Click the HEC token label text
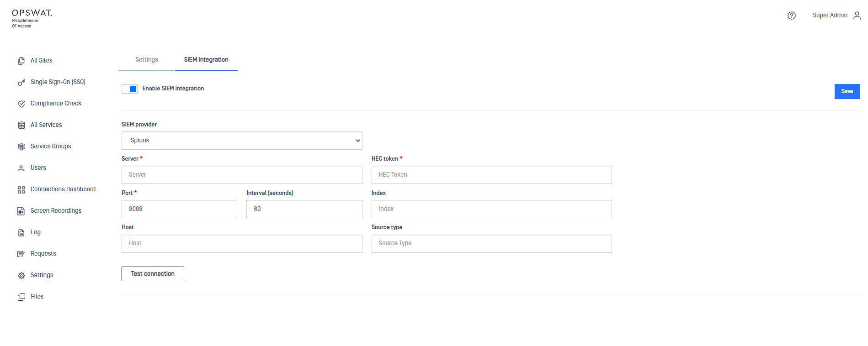The width and height of the screenshot is (868, 346). click(385, 159)
